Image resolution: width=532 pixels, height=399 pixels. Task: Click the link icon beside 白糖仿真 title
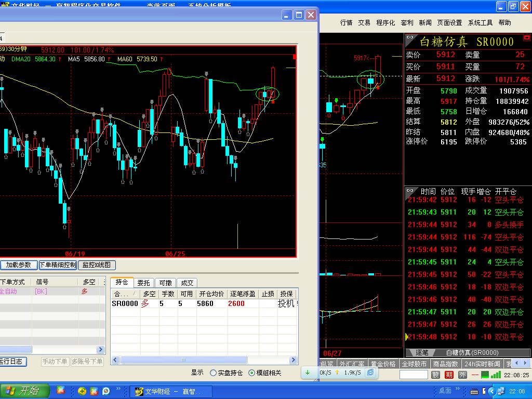point(410,38)
